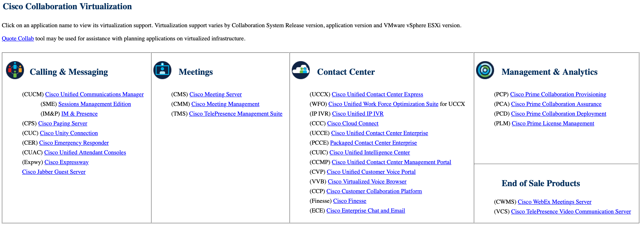Open Cisco WebEx Meetings Server page
Screen dimensions: 644x239
click(x=555, y=202)
